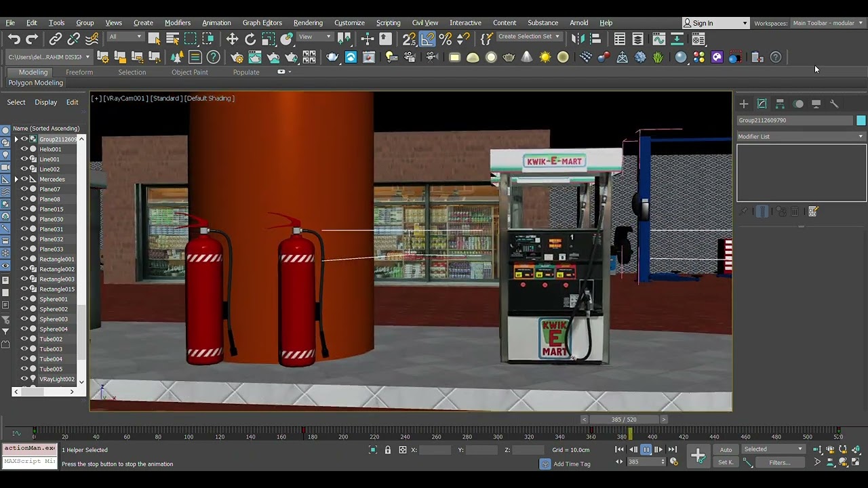Open the question-mark help icon in toolbar
This screenshot has width=868, height=488.
(776, 58)
